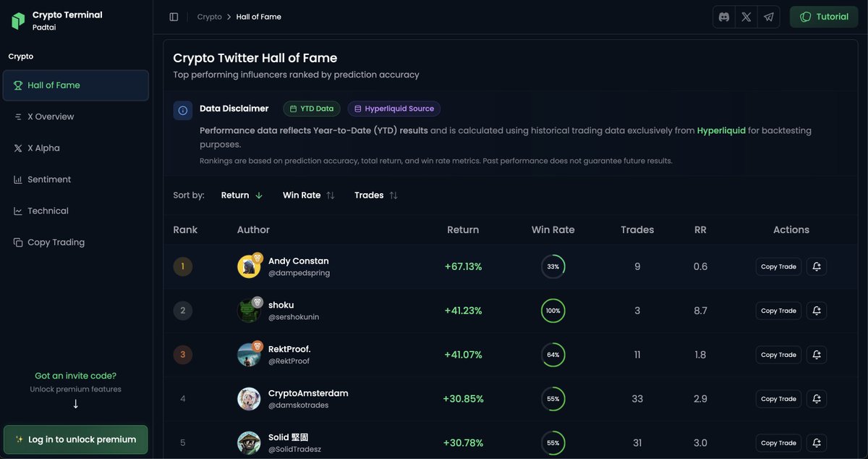The width and height of the screenshot is (868, 459).
Task: Sort the list by Trades
Action: tap(376, 195)
